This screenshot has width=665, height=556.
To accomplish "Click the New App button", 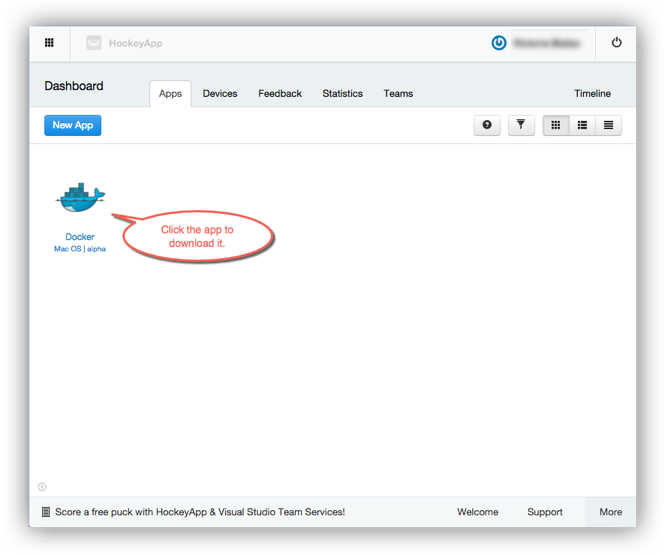I will (73, 125).
